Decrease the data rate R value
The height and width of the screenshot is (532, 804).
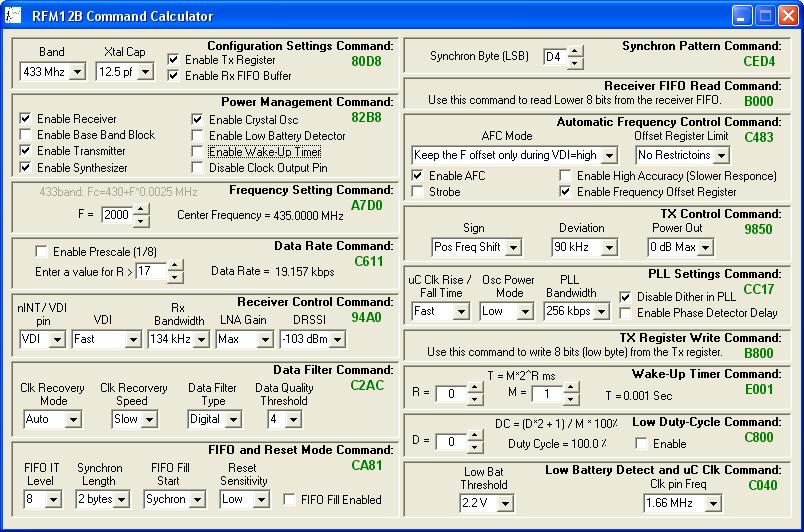click(x=175, y=276)
